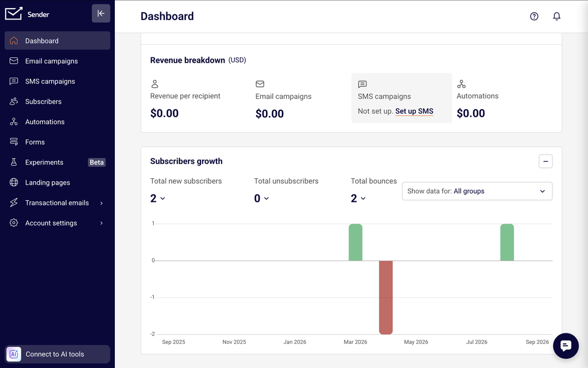Click the Set up SMS link
Image resolution: width=588 pixels, height=368 pixels.
click(x=415, y=111)
